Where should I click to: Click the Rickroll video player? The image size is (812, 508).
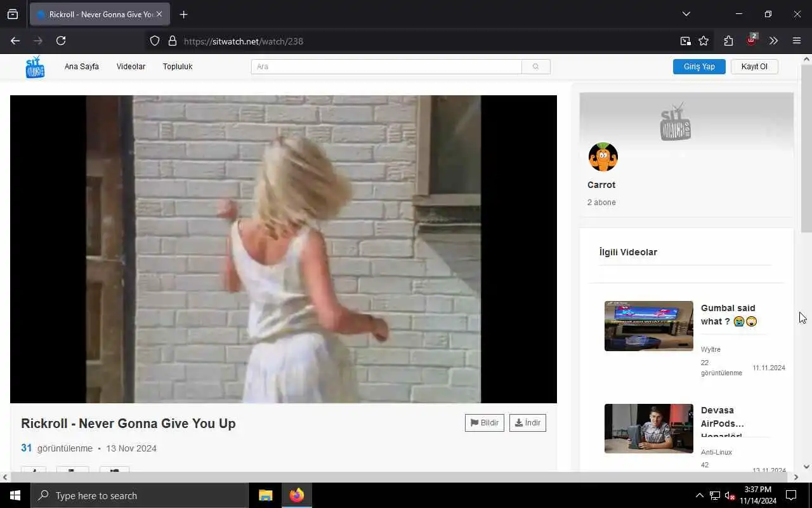[x=284, y=249]
